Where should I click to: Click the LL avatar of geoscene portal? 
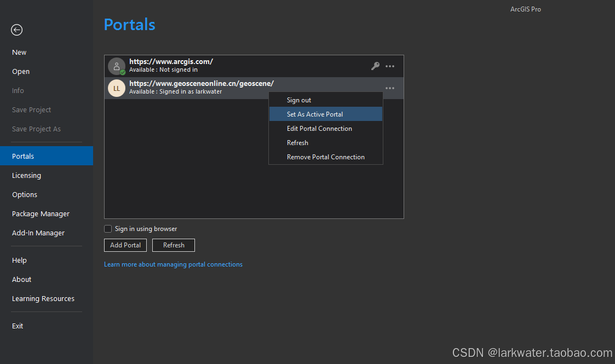pos(117,88)
